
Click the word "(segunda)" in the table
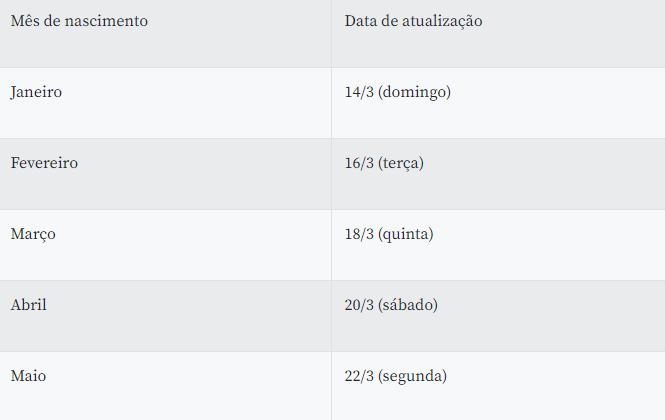[413, 376]
